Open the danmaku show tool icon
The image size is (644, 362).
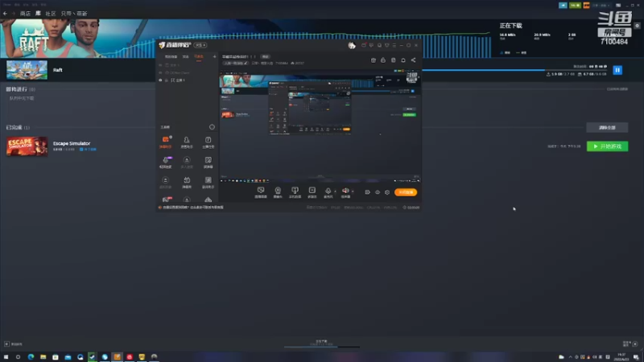click(x=187, y=183)
